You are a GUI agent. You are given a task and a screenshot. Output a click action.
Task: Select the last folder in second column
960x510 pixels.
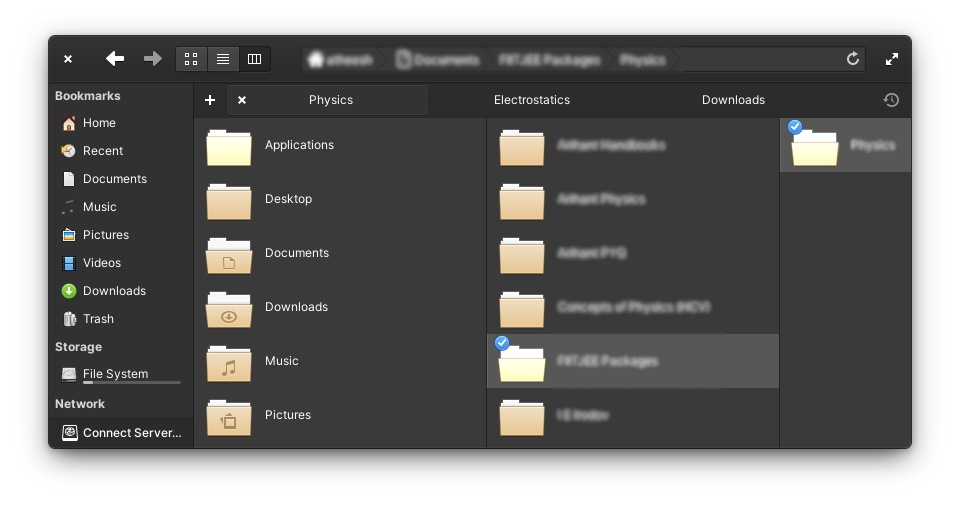click(x=632, y=414)
